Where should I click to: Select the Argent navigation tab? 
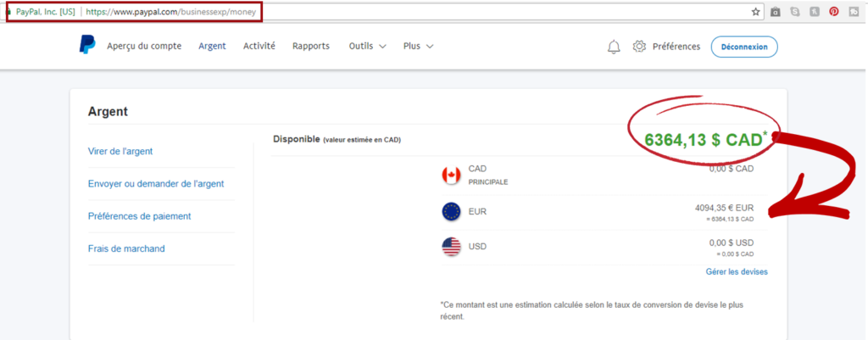click(x=212, y=47)
